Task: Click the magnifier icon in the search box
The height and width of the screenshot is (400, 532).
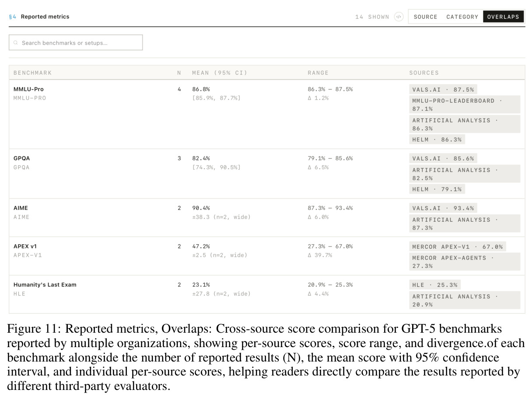Action: pyautogui.click(x=16, y=43)
